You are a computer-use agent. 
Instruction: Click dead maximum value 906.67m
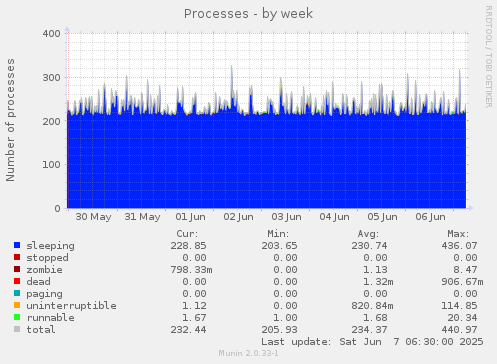(463, 282)
